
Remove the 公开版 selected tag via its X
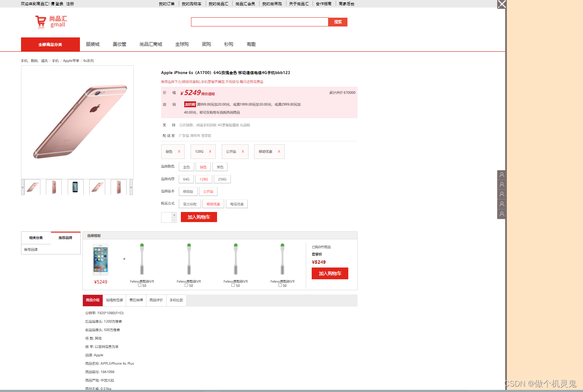(x=243, y=151)
